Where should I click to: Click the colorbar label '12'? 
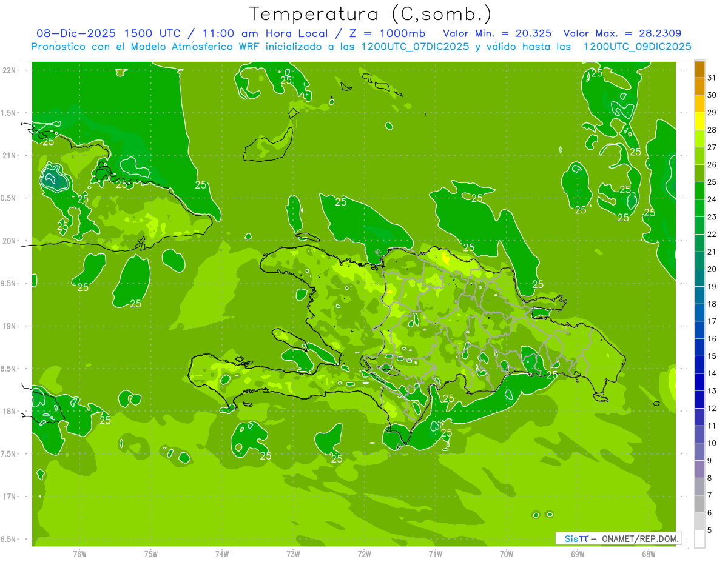712,408
